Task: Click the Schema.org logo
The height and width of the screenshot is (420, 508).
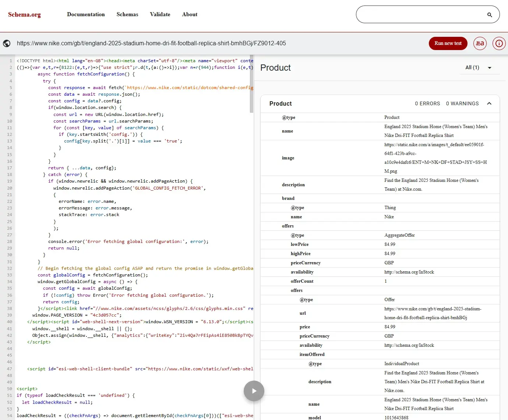Action: pos(24,14)
